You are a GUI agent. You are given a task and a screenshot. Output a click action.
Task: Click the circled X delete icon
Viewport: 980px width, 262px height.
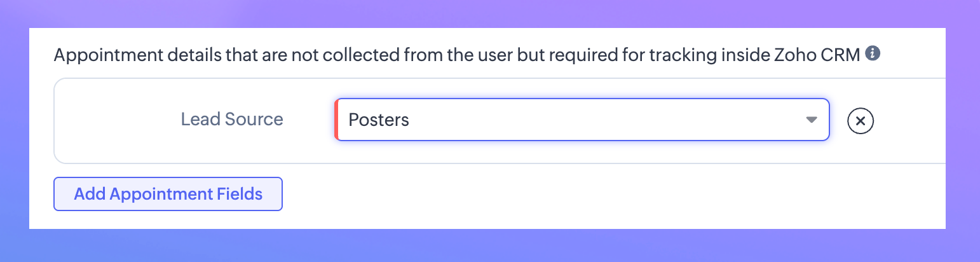pyautogui.click(x=861, y=120)
